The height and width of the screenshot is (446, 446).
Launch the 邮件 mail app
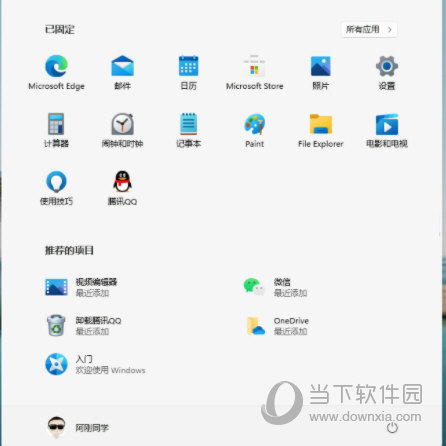pyautogui.click(x=122, y=72)
